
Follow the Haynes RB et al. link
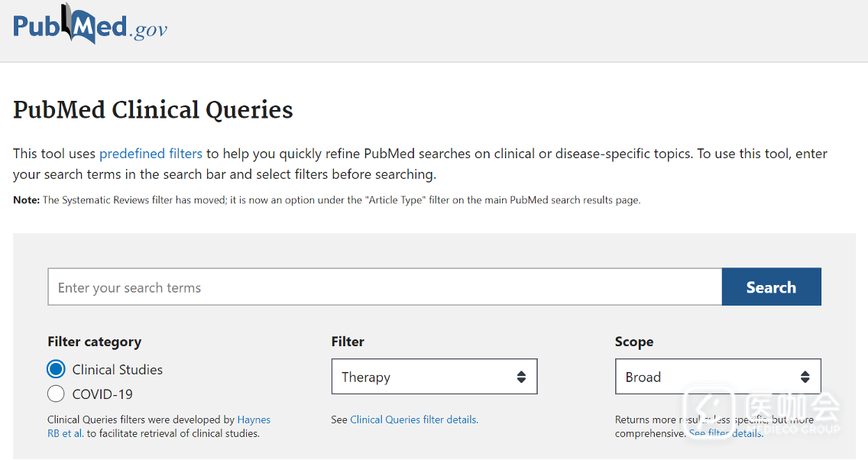coord(253,420)
